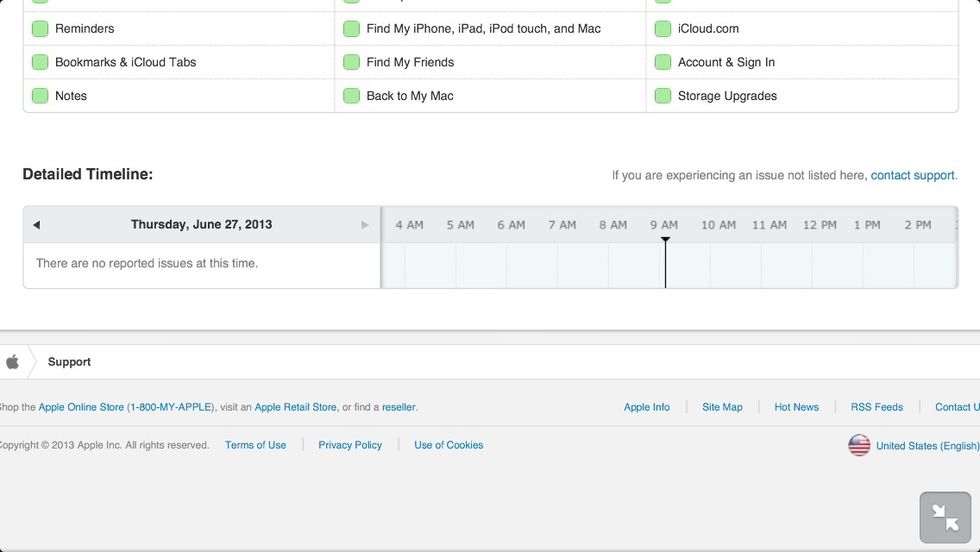Click the Account & Sign In label
980x552 pixels.
click(x=726, y=63)
